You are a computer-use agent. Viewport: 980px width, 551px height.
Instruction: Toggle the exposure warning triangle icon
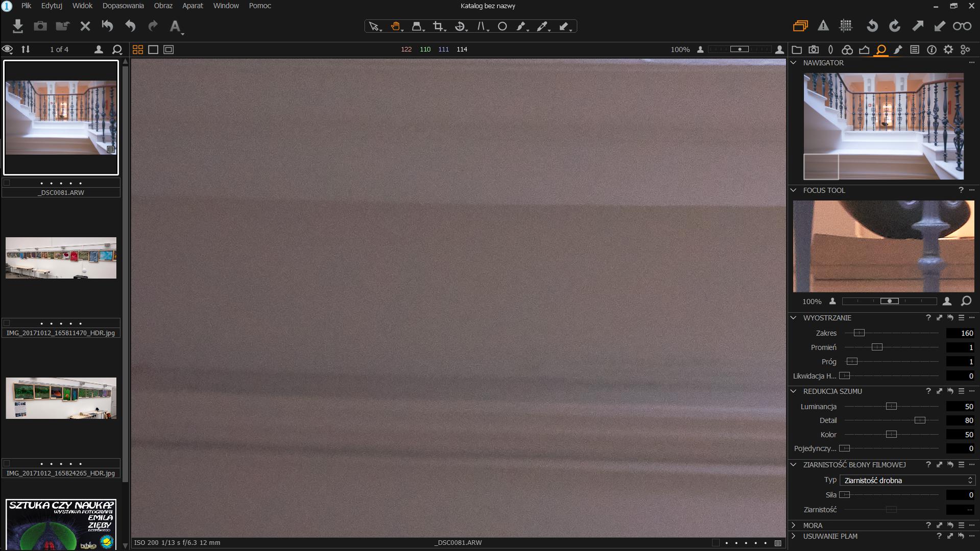(x=823, y=26)
